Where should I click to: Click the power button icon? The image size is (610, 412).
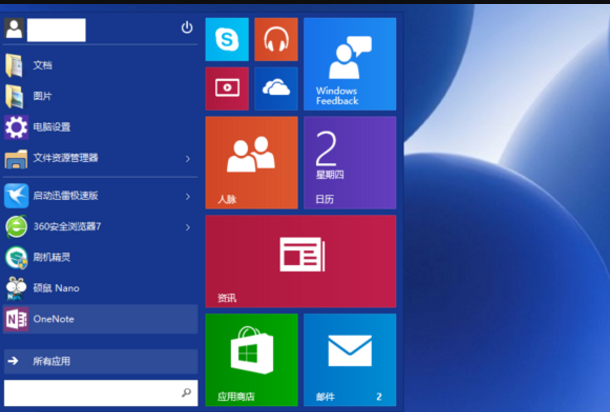187,28
